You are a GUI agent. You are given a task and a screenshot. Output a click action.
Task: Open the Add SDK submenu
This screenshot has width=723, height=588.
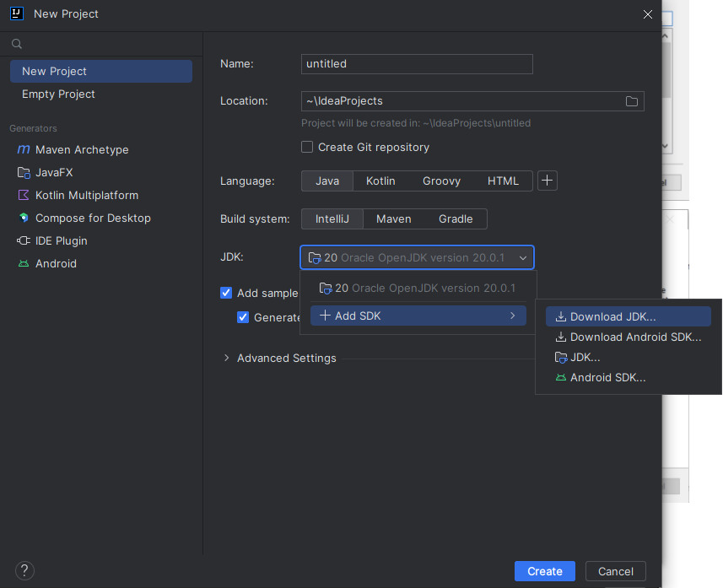pos(418,316)
